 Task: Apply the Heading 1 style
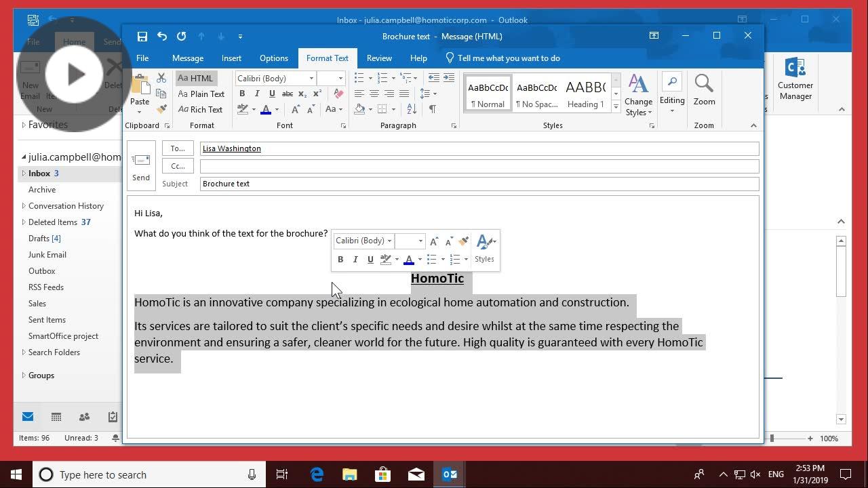[586, 94]
